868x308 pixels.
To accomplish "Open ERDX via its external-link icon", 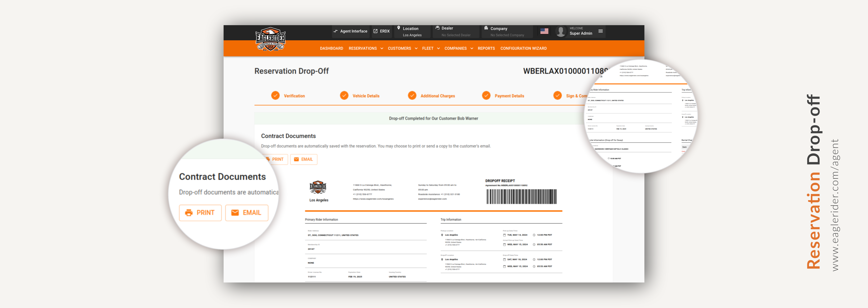I will [375, 31].
